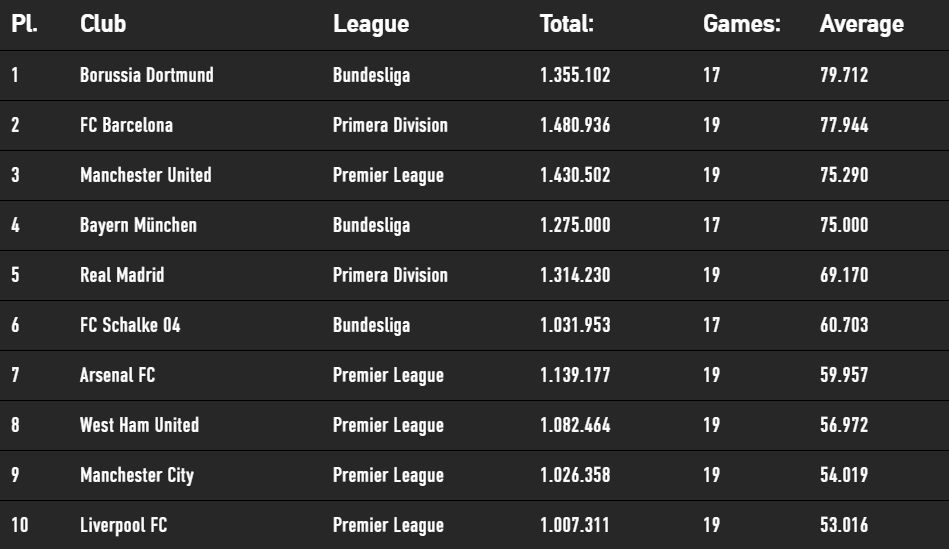Select Liverpool FC club name

[x=123, y=525]
